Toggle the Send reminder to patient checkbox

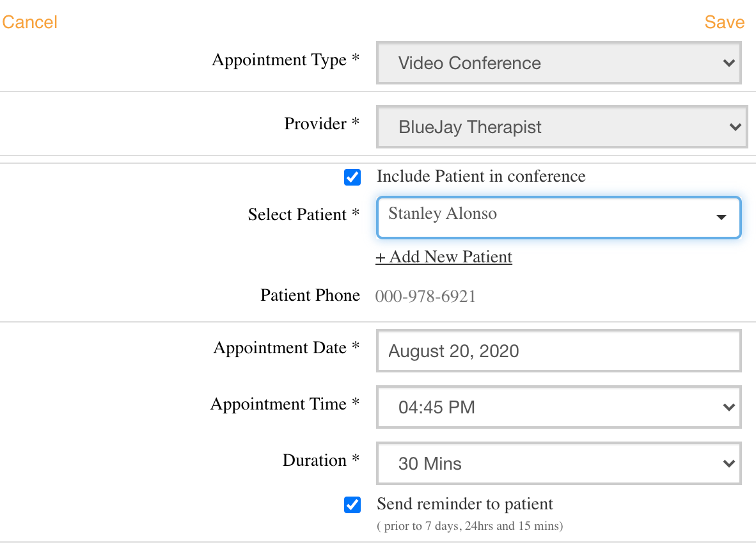tap(352, 505)
